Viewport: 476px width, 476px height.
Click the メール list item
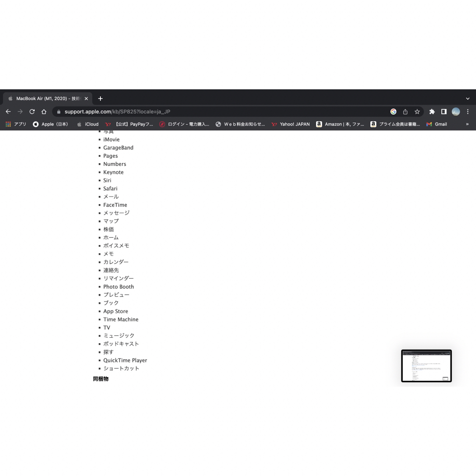coord(111,197)
